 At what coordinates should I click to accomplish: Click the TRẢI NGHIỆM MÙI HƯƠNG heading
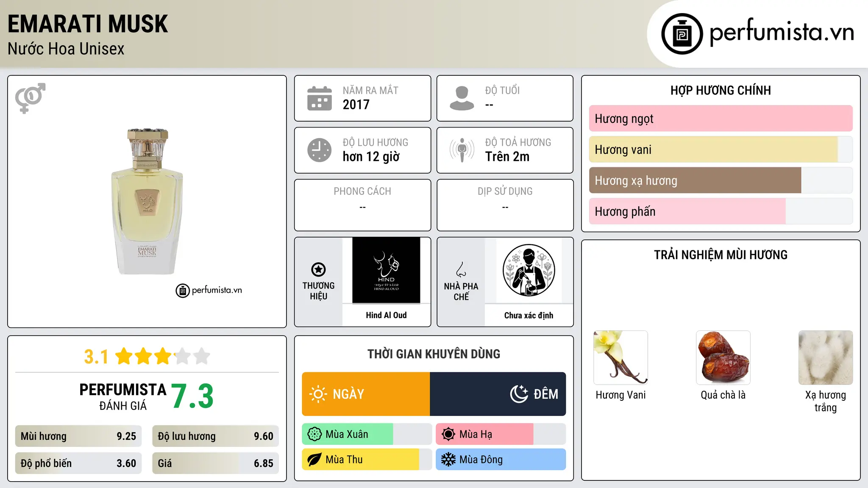point(721,255)
